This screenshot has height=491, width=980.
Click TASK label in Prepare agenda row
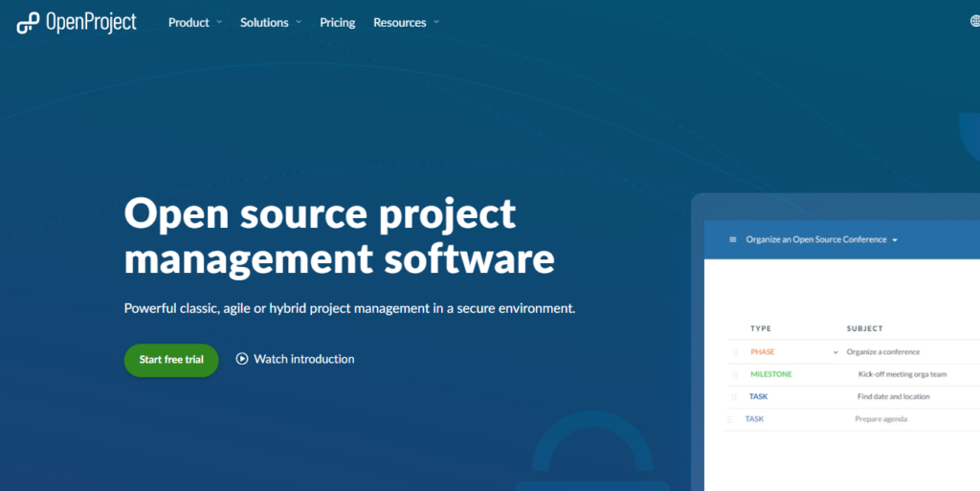point(754,419)
